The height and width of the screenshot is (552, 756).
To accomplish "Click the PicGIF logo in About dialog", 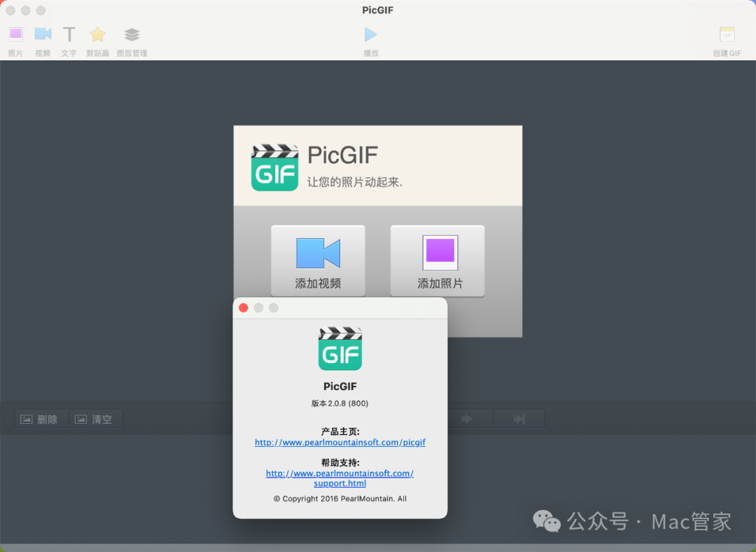I will tap(340, 349).
